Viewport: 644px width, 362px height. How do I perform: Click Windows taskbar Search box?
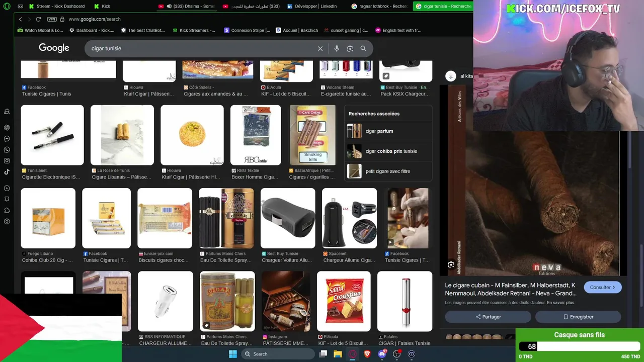(x=279, y=354)
